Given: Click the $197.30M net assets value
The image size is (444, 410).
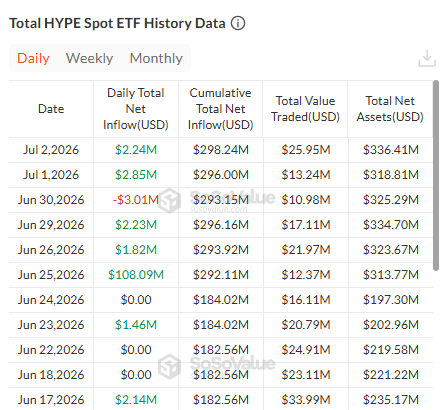Looking at the screenshot, I should click(x=391, y=300).
